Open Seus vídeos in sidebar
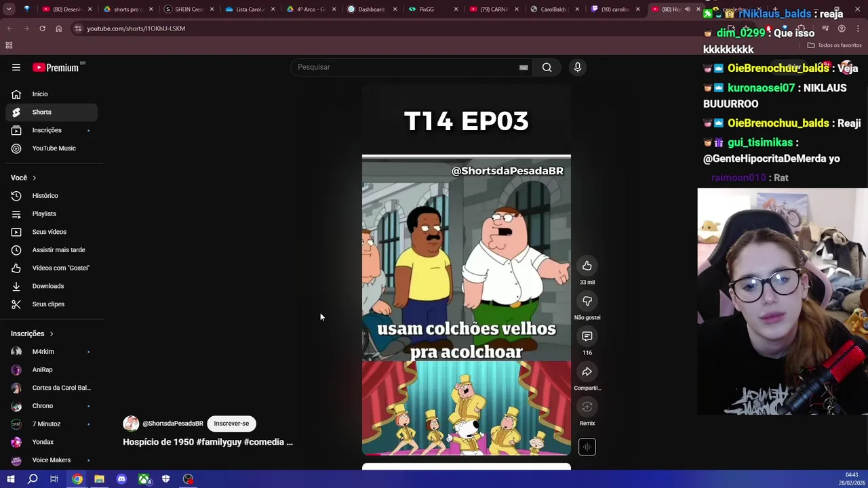The height and width of the screenshot is (488, 868). tap(52, 232)
